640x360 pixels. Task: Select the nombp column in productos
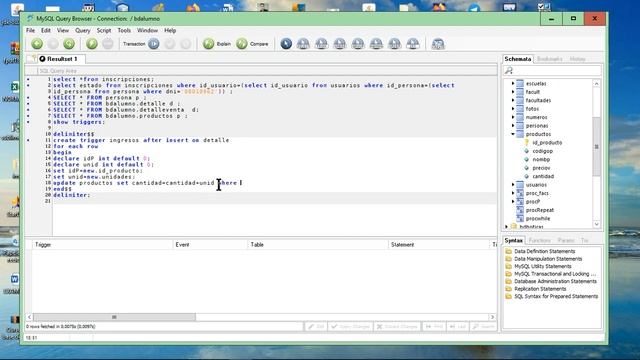pyautogui.click(x=541, y=160)
